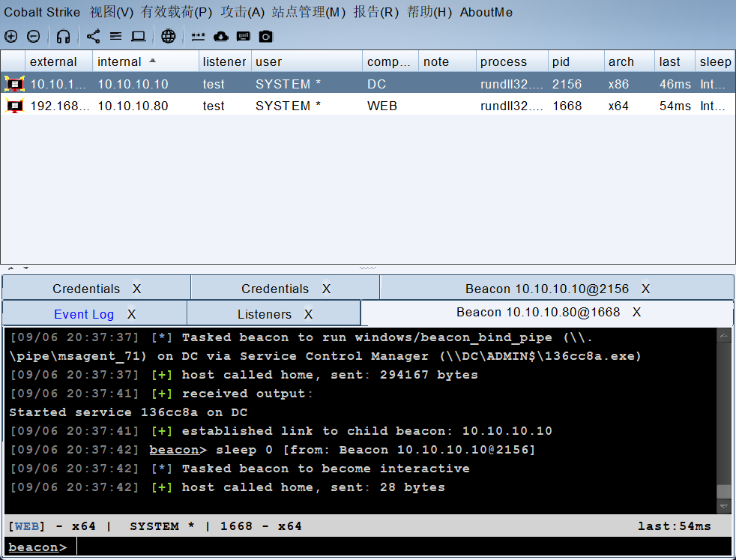This screenshot has height=560, width=736.
Task: Sort by the process column header
Action: tap(512, 61)
